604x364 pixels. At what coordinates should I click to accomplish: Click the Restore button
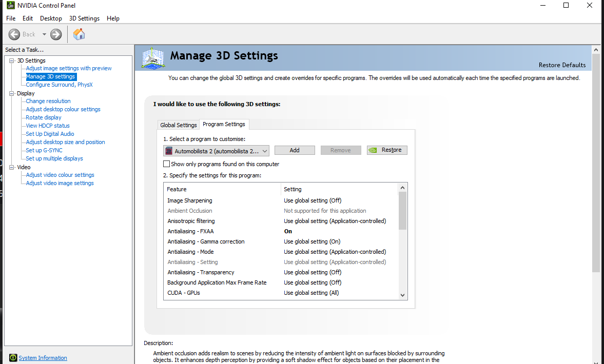pos(387,150)
